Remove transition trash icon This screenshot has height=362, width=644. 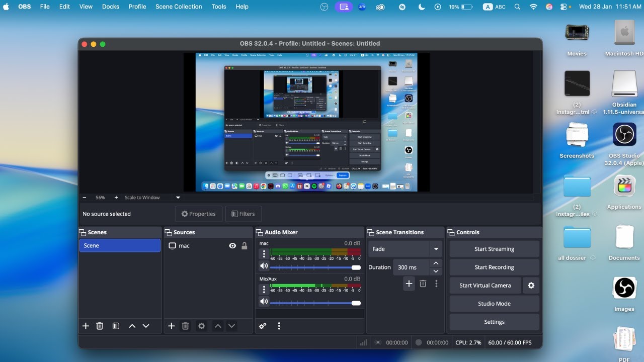tap(423, 284)
